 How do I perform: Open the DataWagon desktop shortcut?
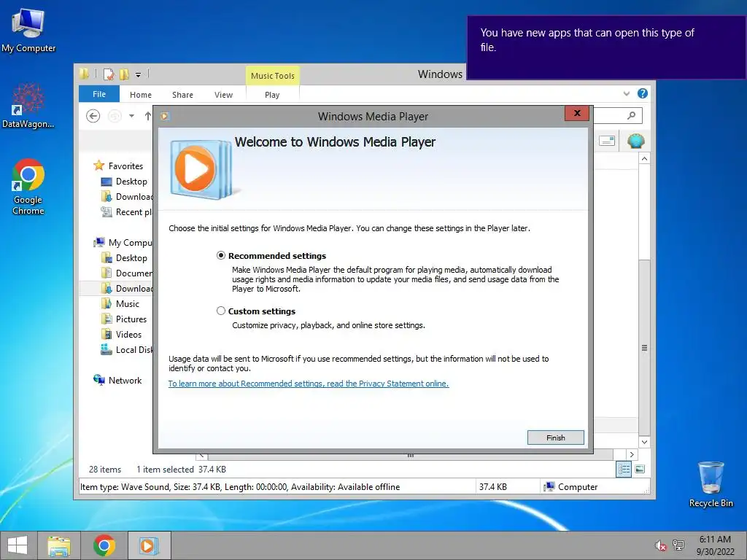[28, 106]
